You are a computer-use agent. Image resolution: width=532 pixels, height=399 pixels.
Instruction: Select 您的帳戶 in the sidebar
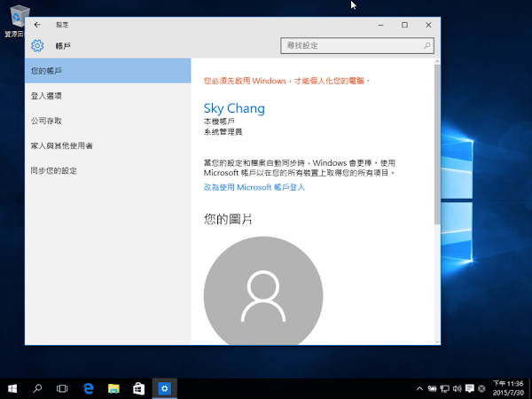coord(108,71)
